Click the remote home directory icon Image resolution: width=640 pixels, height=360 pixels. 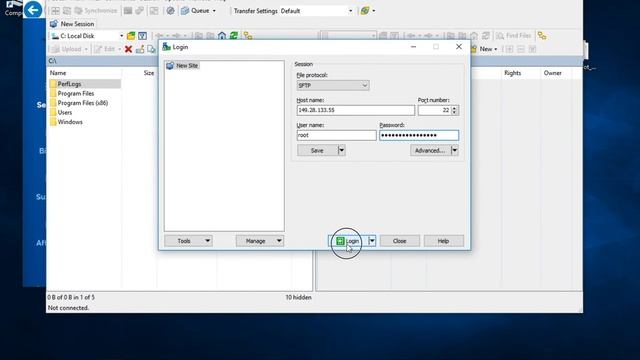point(474,36)
